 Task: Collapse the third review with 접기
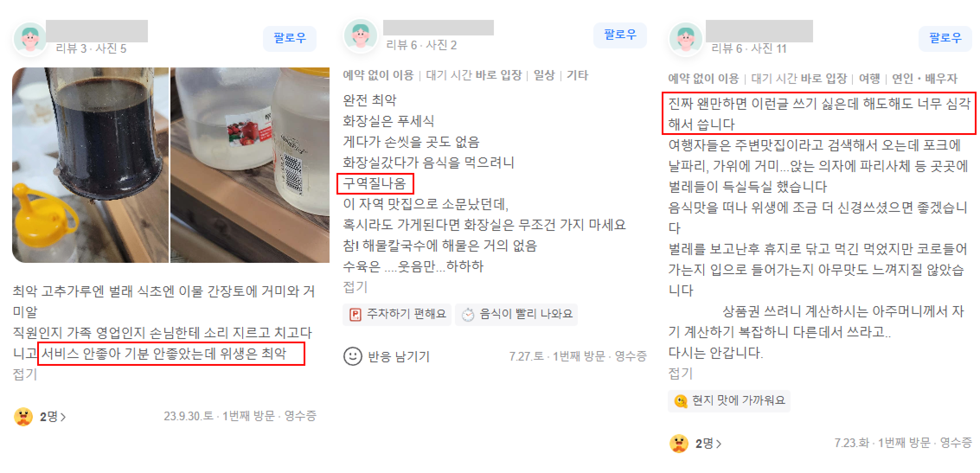680,373
